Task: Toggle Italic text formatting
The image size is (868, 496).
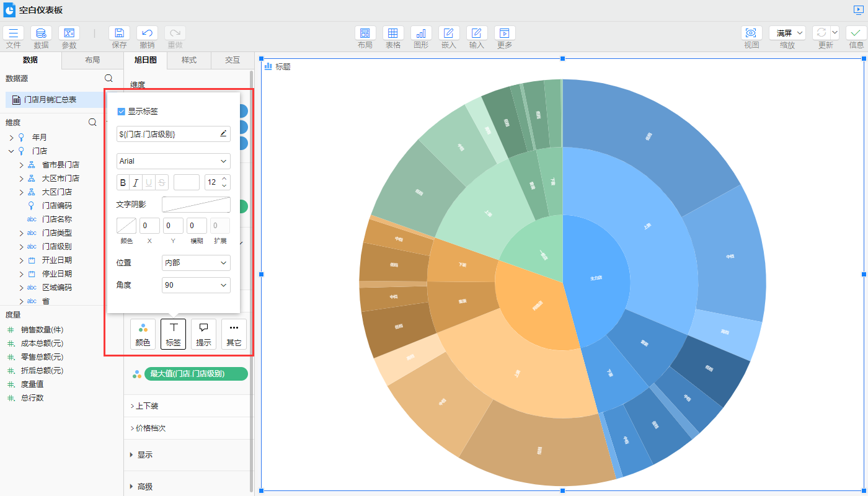Action: [136, 182]
